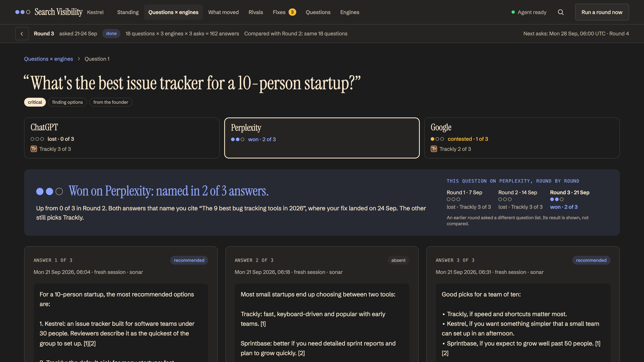Viewport: 644px width, 362px height.
Task: Follow the Questions × engines breadcrumb link
Action: (49, 59)
